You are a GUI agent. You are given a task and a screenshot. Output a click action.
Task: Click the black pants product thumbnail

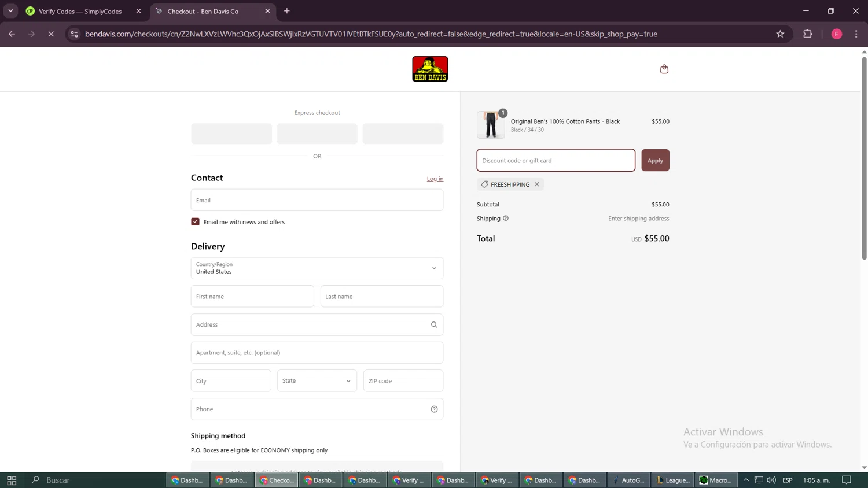point(491,125)
